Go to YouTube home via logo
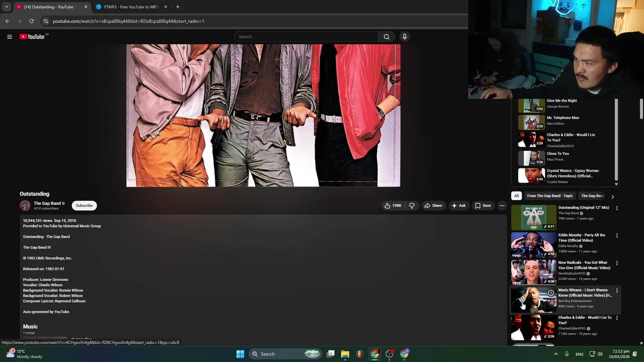 (32, 37)
